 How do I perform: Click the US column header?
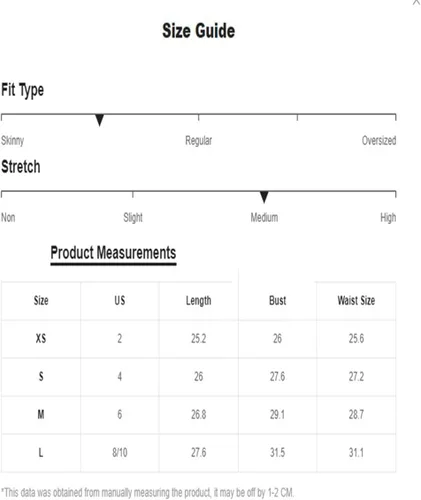120,300
